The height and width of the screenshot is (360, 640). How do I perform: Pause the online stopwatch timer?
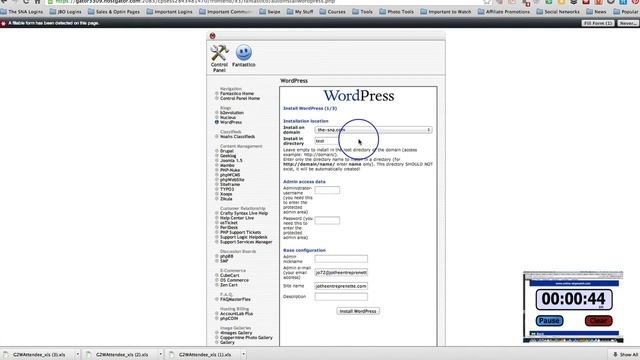[549, 321]
